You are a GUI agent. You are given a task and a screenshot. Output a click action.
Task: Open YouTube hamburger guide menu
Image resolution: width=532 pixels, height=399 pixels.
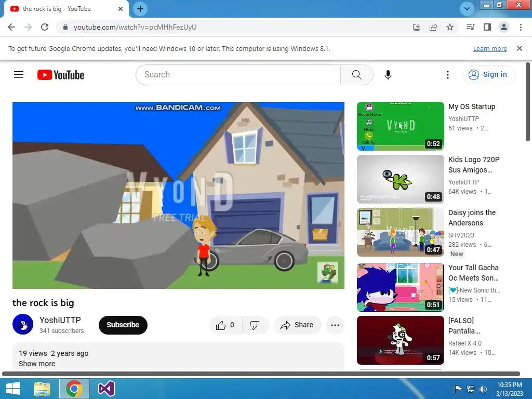coord(19,75)
